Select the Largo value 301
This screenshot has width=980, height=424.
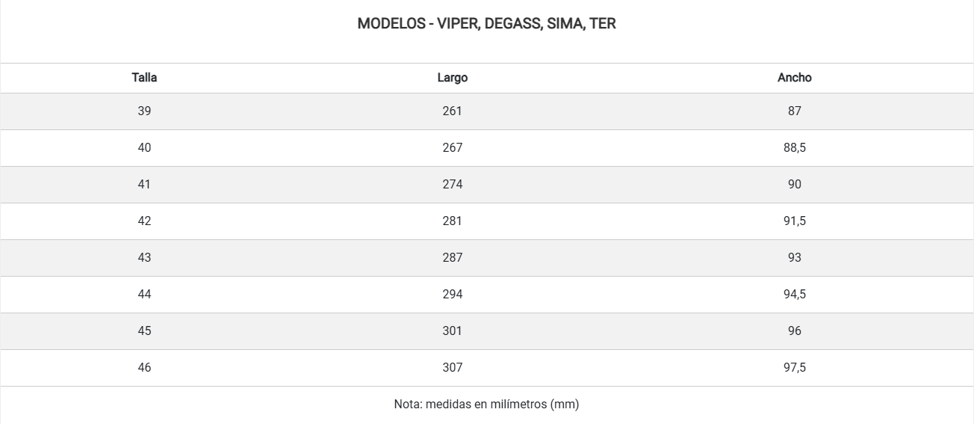(x=453, y=331)
